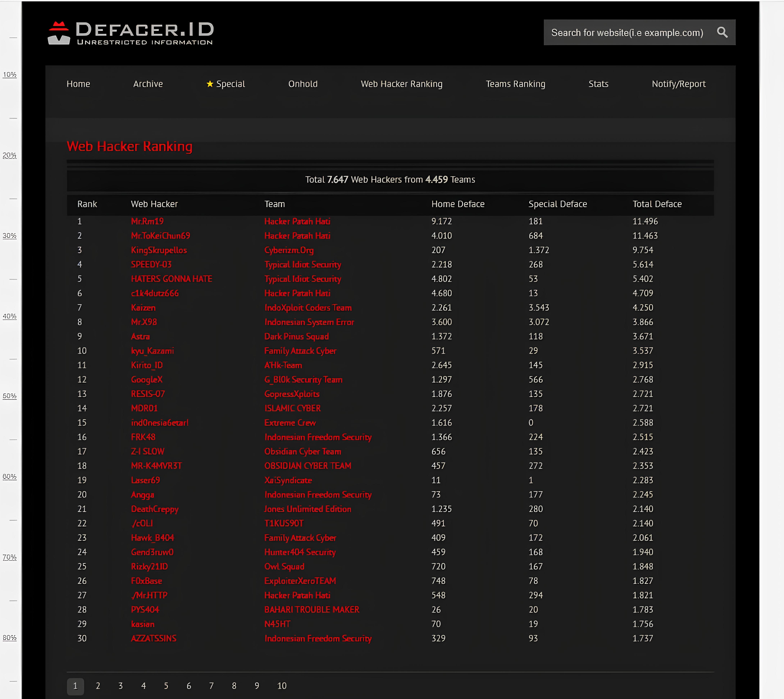Go to pagination page 2

click(98, 686)
